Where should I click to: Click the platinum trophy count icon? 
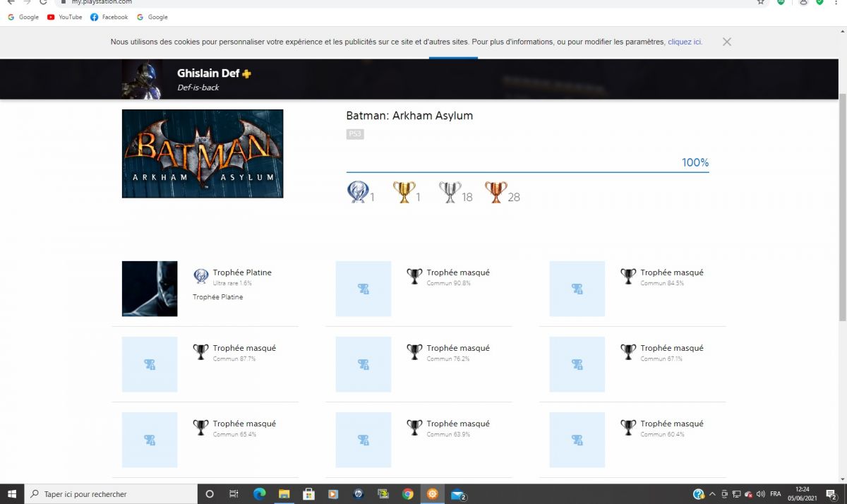pyautogui.click(x=358, y=192)
